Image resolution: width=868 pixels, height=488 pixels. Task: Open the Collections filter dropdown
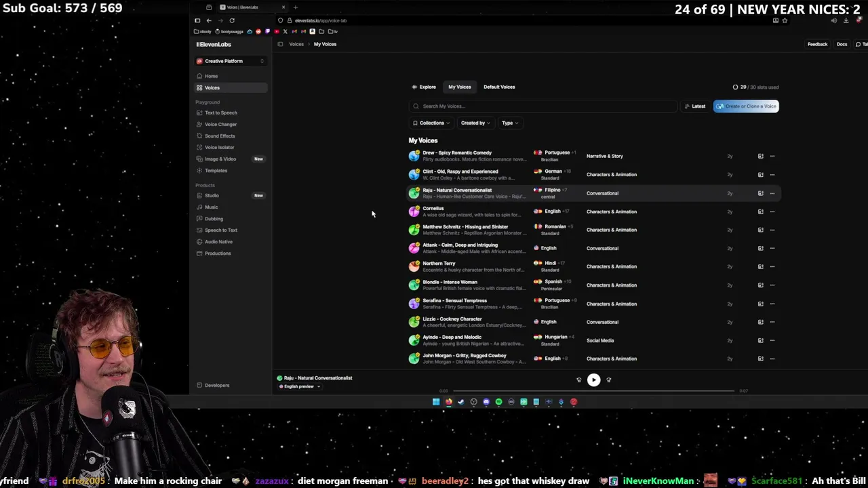coord(431,123)
